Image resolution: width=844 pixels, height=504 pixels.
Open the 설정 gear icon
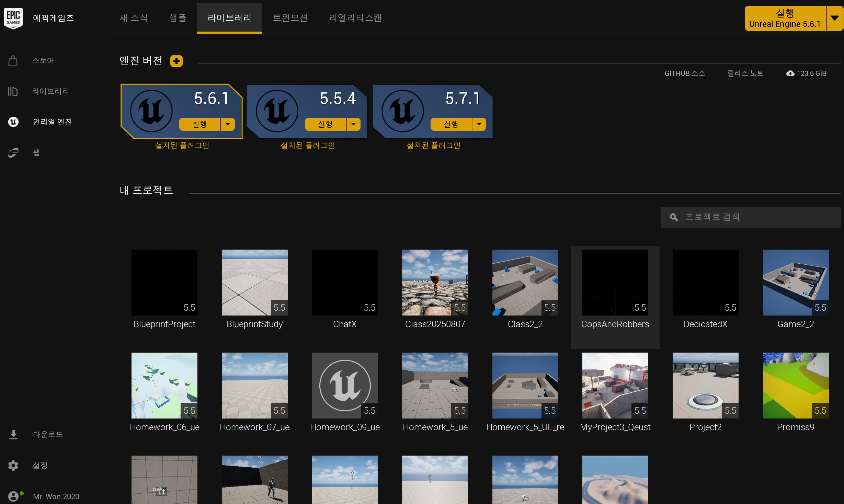coord(13,466)
